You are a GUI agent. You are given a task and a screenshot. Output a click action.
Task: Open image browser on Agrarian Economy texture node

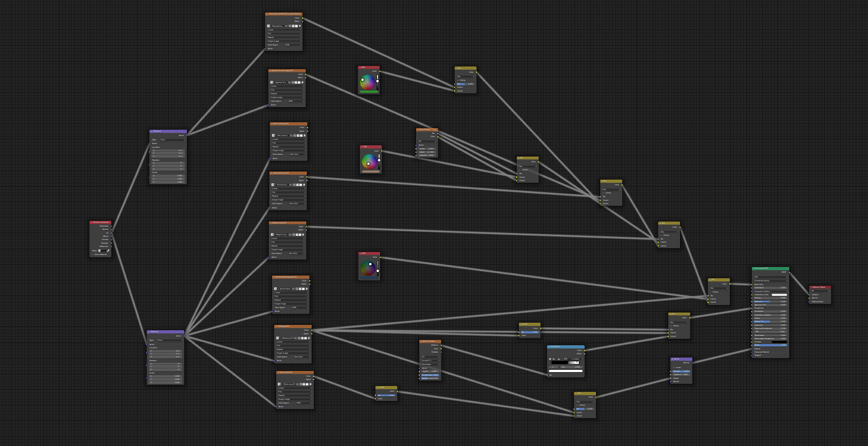pos(271,83)
